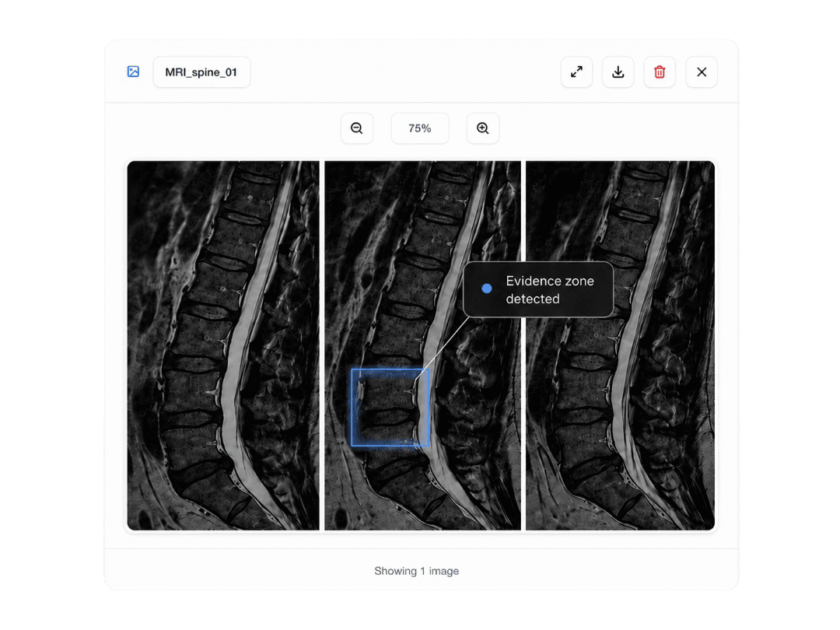
Task: Zoom in using the plus magnifier
Action: 483,128
